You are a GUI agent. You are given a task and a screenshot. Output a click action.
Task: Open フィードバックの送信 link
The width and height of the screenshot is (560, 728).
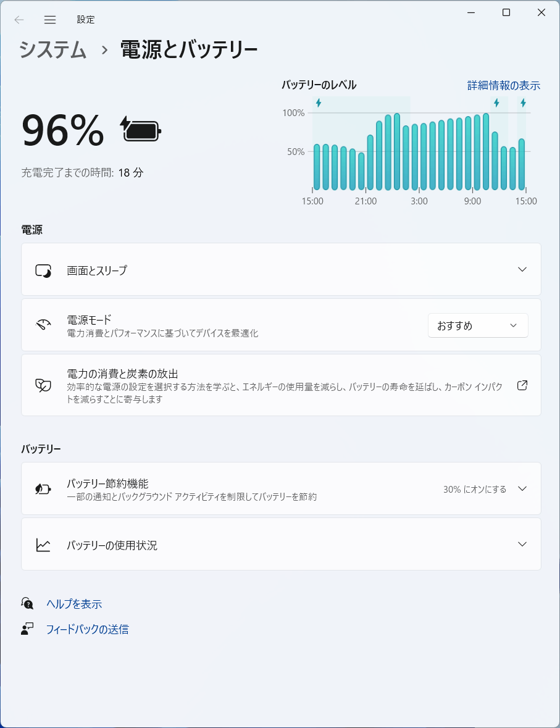tap(87, 629)
